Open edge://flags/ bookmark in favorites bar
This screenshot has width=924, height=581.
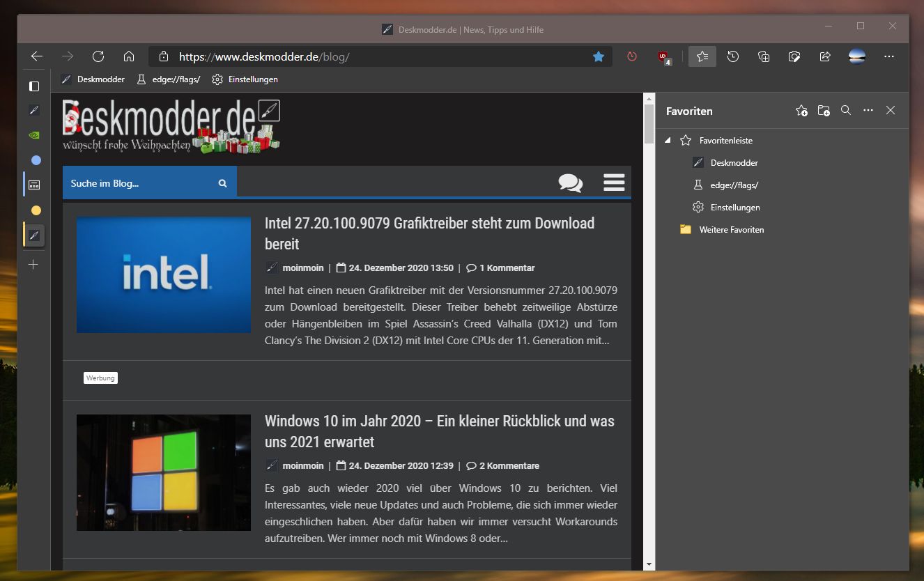[168, 79]
